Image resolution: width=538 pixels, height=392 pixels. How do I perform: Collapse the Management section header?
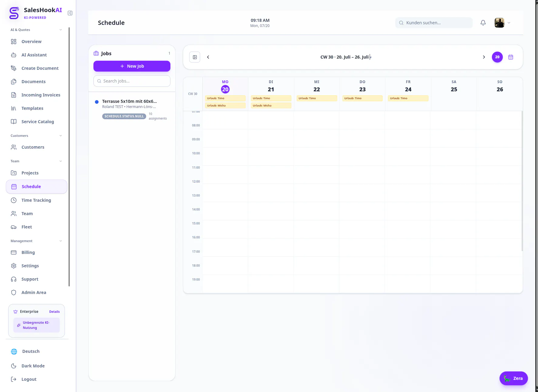point(36,241)
